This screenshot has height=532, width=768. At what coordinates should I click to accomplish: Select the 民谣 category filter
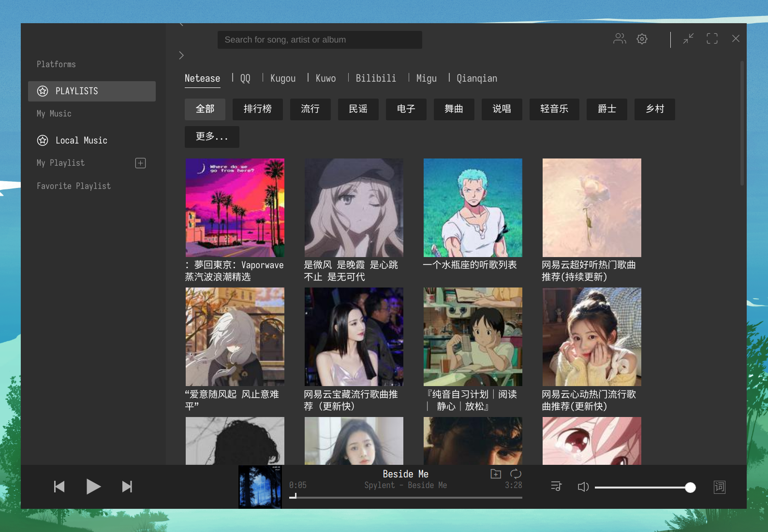click(x=358, y=109)
